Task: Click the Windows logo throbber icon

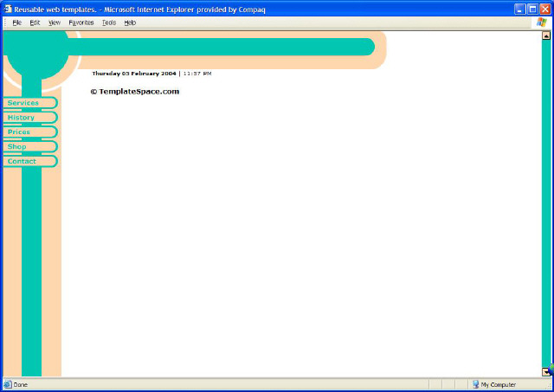Action: pos(541,22)
